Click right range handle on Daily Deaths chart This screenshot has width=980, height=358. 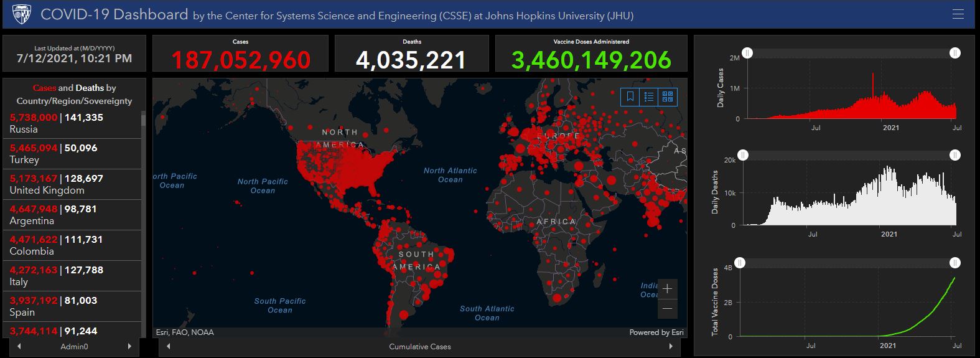pyautogui.click(x=954, y=155)
